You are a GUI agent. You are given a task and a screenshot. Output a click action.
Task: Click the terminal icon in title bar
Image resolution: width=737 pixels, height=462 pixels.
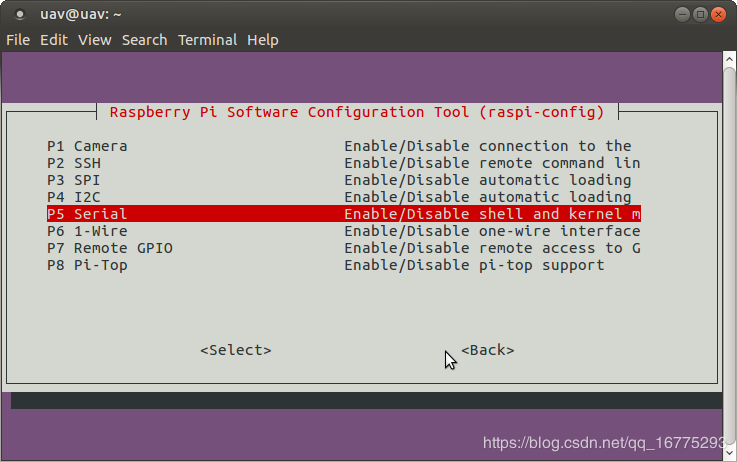20,15
